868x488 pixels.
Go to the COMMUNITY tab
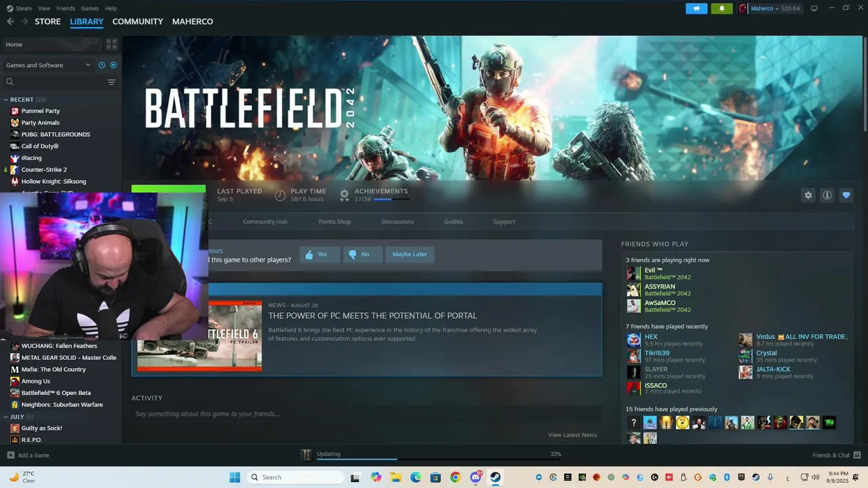coord(138,22)
